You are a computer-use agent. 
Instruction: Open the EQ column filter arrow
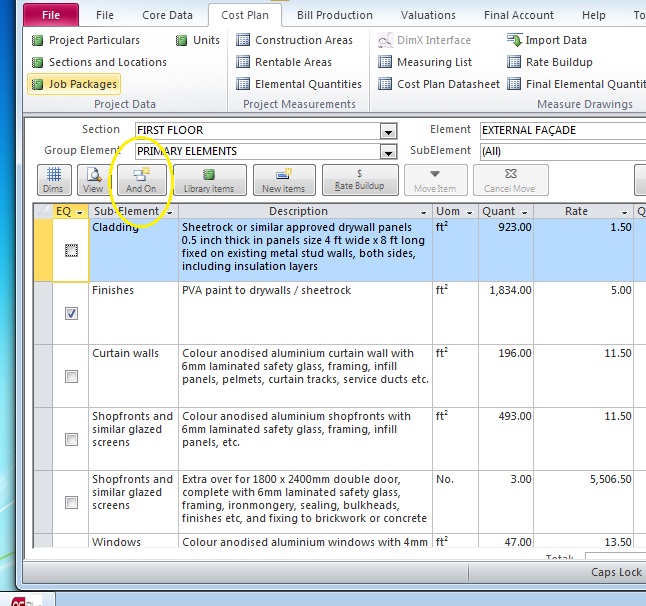(x=80, y=212)
